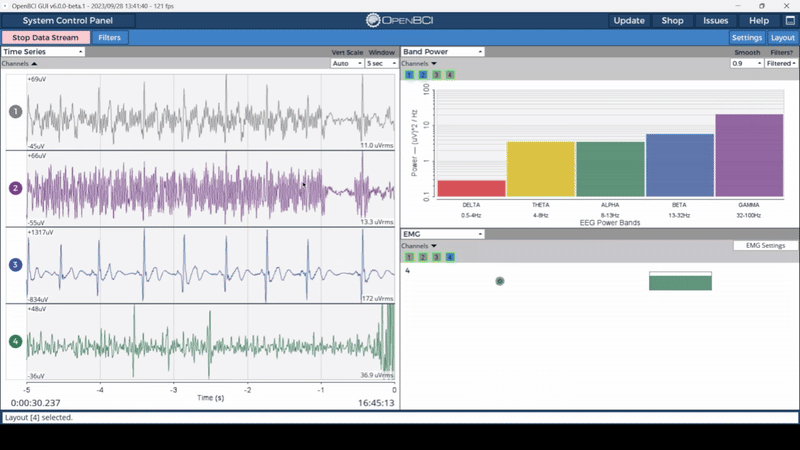Screen dimensions: 800x450
Task: Open the Shop link
Action: [x=672, y=20]
